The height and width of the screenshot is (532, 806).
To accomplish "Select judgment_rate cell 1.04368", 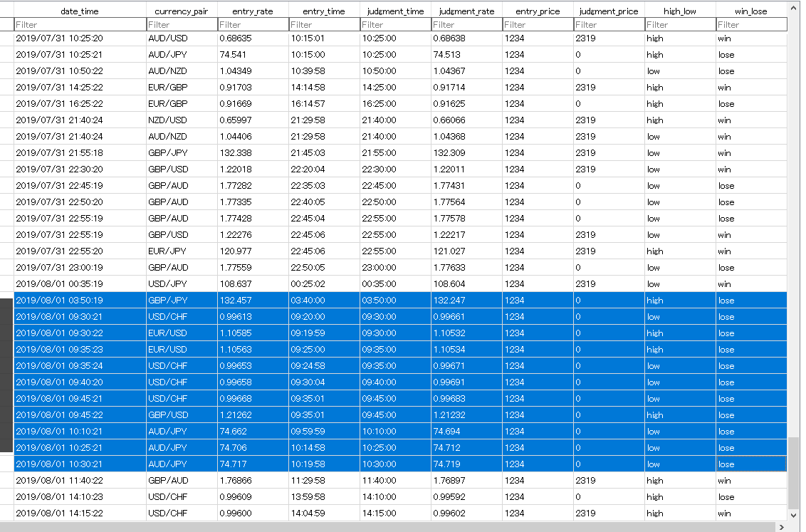I will (x=467, y=137).
